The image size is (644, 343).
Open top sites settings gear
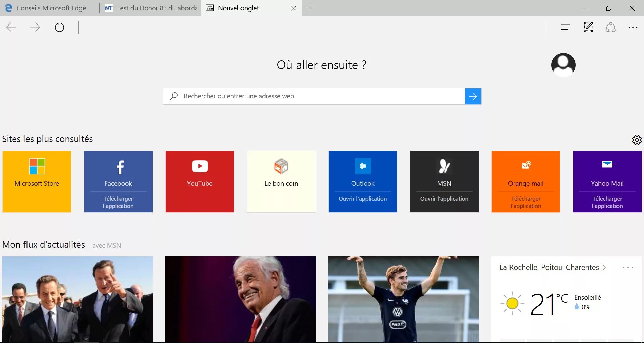[637, 140]
